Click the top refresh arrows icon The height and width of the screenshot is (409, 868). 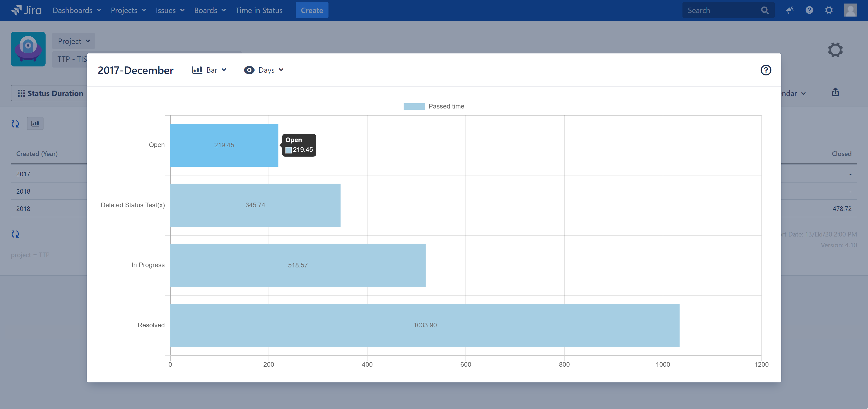pos(15,124)
